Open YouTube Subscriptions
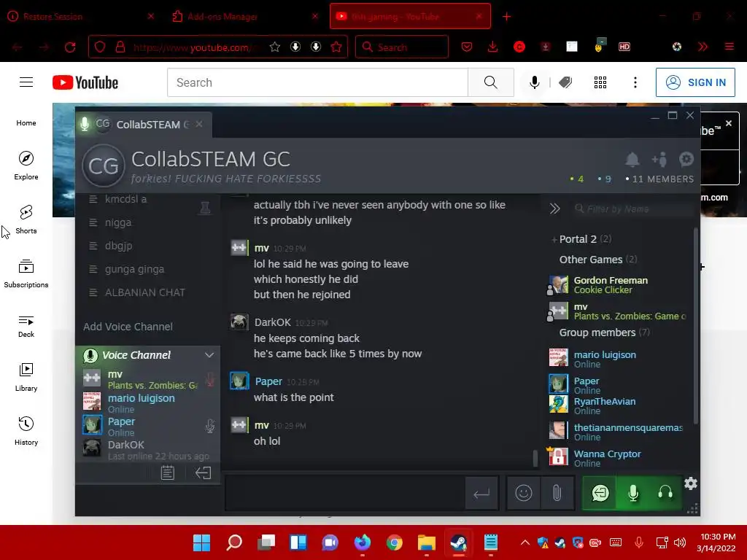 26,273
